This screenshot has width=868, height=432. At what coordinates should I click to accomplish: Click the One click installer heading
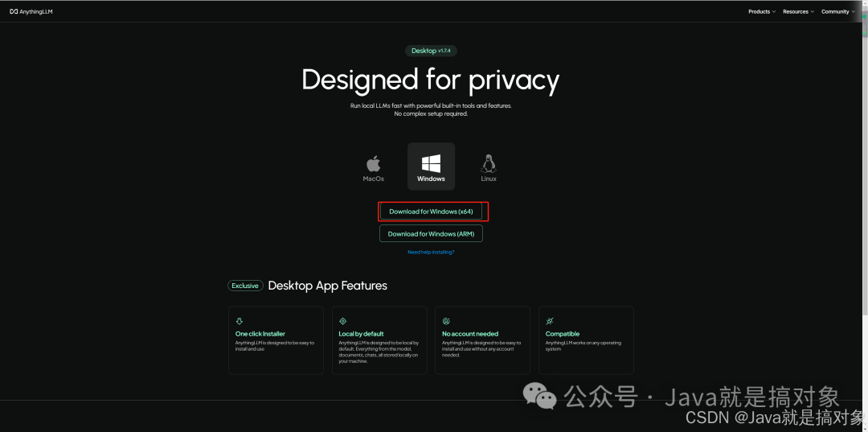point(260,334)
